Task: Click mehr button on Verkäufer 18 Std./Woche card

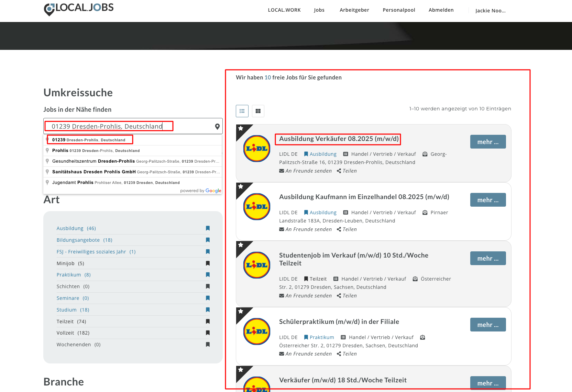Action: (488, 383)
